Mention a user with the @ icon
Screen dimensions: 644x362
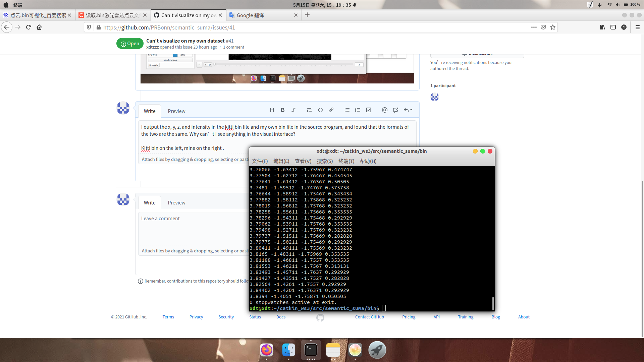pyautogui.click(x=385, y=110)
